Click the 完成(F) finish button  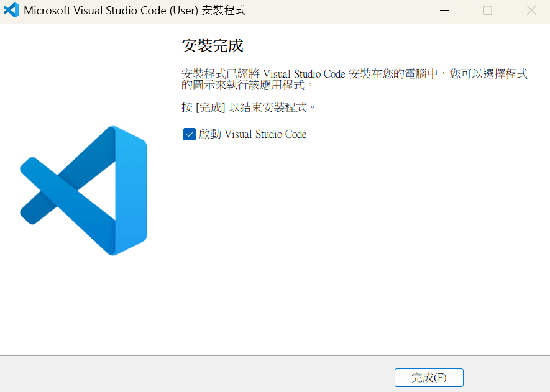429,378
